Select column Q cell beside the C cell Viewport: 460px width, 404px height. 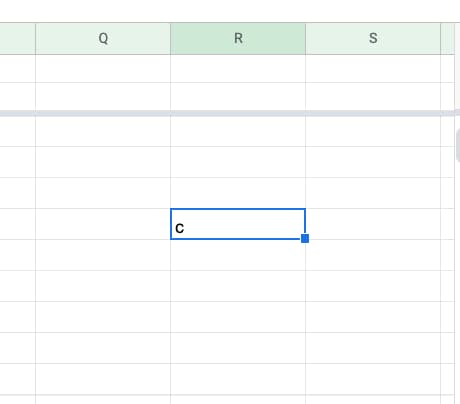point(103,224)
